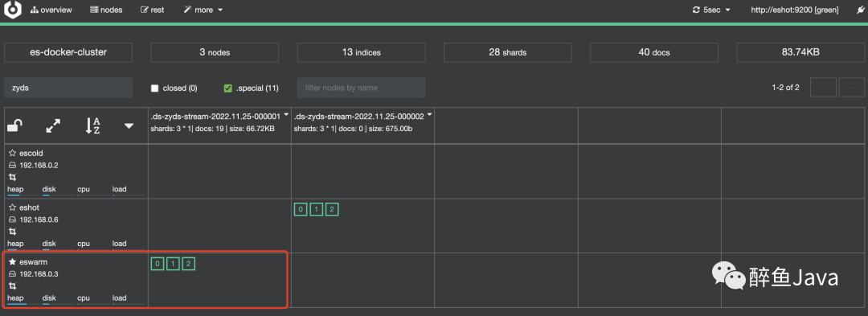Open the more dropdown menu
The image size is (868, 316).
203,10
